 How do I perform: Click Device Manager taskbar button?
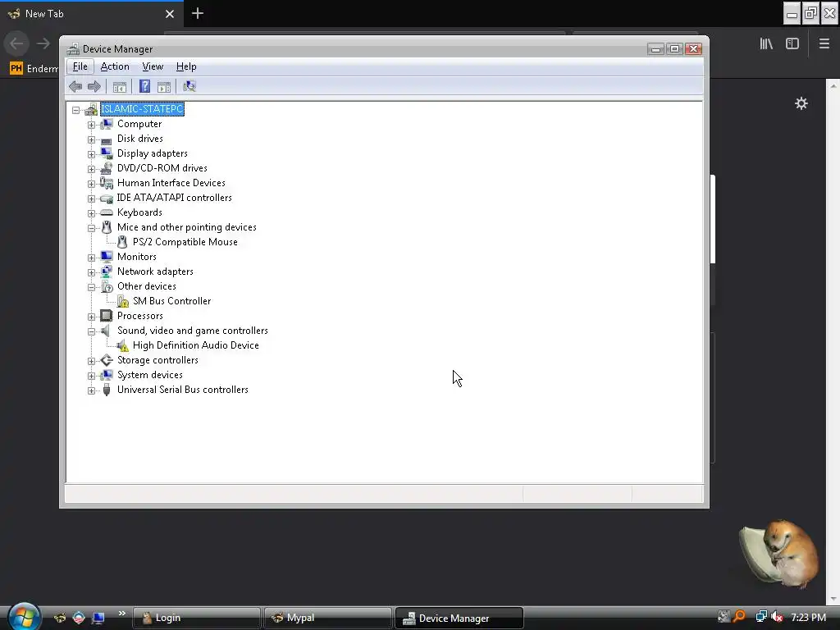pos(459,618)
